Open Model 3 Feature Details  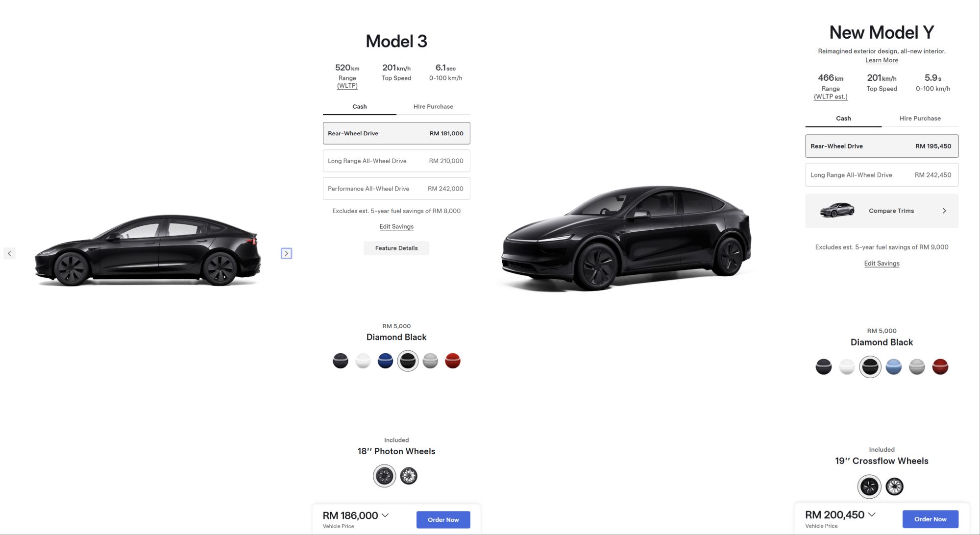(396, 248)
